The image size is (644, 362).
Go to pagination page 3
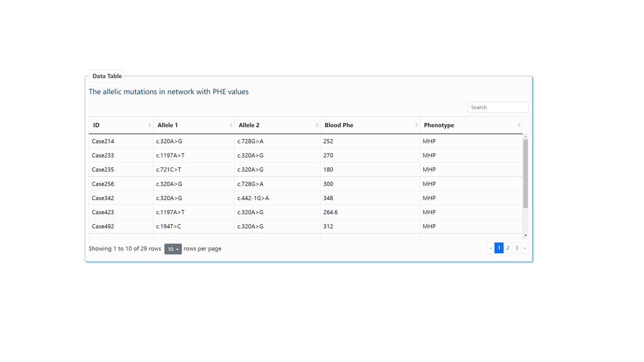coord(516,248)
